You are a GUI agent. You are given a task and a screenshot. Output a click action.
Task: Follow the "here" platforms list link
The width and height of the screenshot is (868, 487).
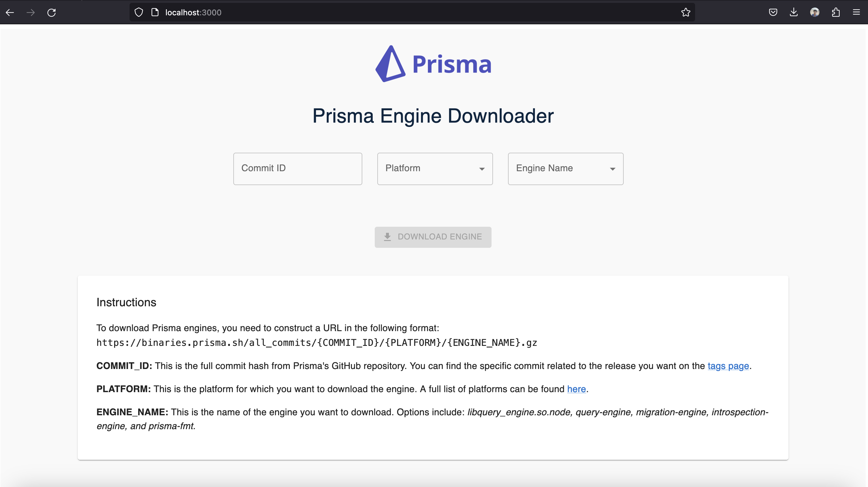[x=576, y=389]
